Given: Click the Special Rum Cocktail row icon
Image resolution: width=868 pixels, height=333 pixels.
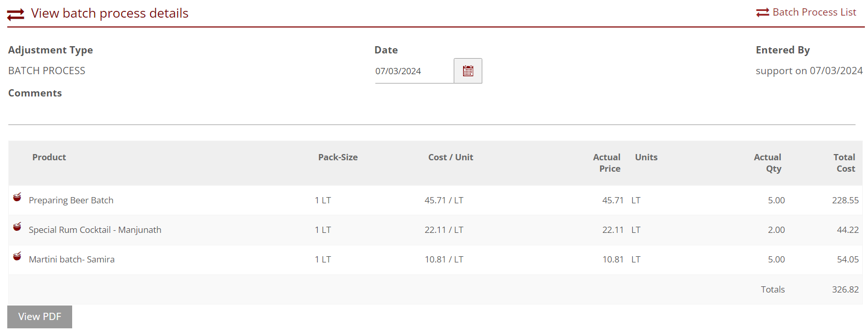Looking at the screenshot, I should (x=17, y=227).
